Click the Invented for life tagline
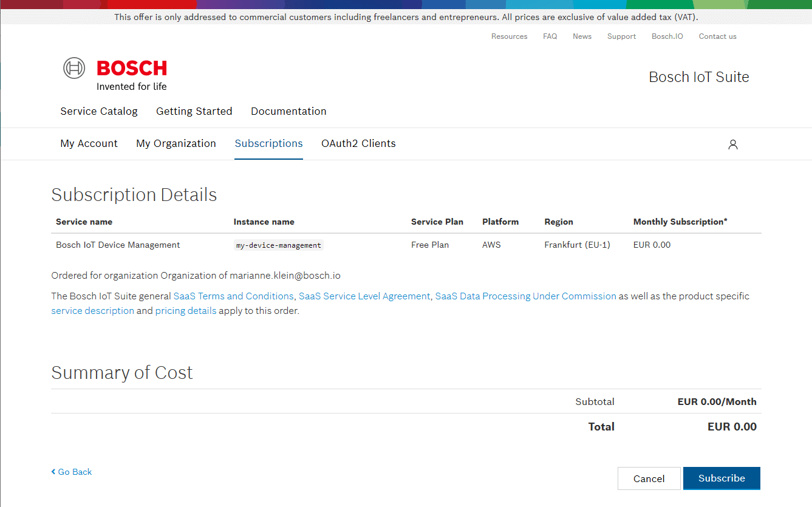Screen dimensions: 812x507 [131, 86]
